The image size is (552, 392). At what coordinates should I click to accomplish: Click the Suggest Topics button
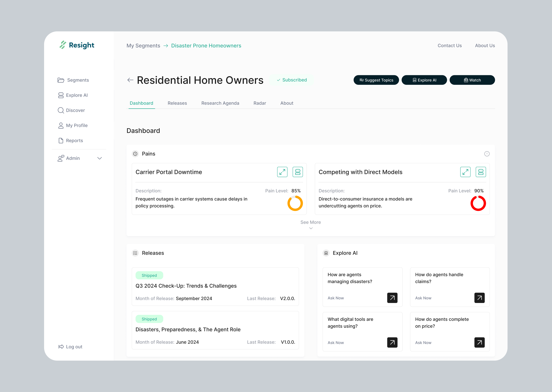[x=376, y=80]
